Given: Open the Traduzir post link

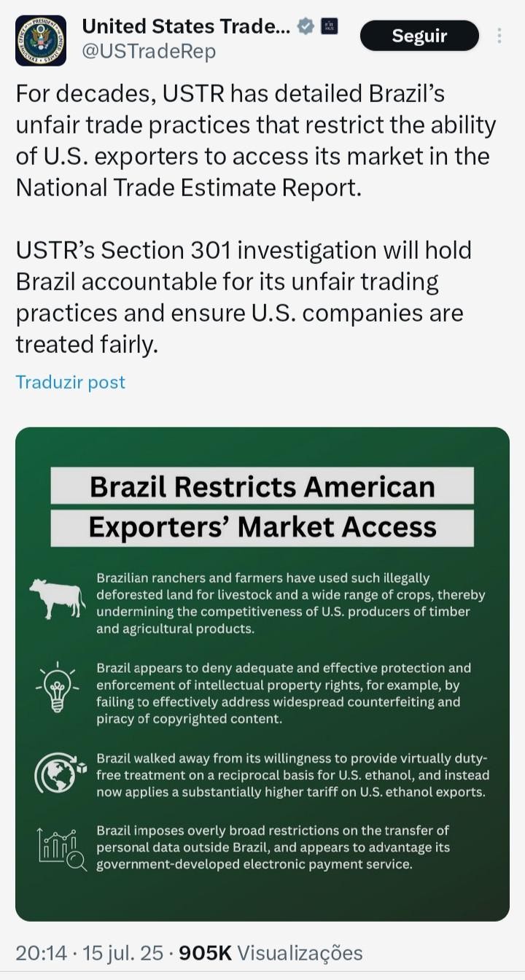Looking at the screenshot, I should [69, 381].
